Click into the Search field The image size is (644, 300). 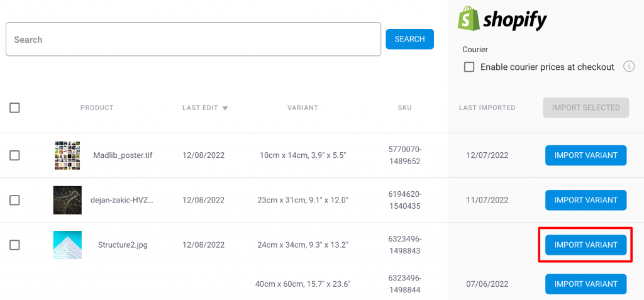click(193, 40)
